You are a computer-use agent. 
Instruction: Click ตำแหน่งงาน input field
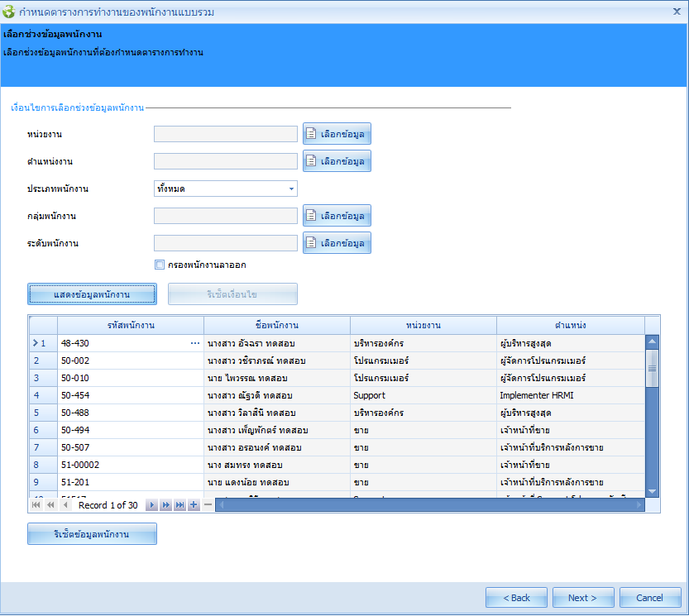tap(226, 161)
